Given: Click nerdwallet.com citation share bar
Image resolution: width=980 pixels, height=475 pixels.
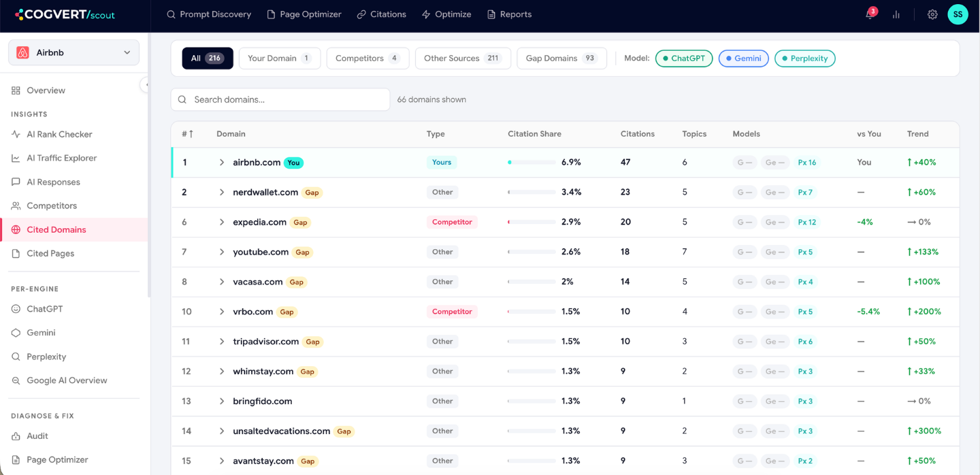Looking at the screenshot, I should [532, 193].
